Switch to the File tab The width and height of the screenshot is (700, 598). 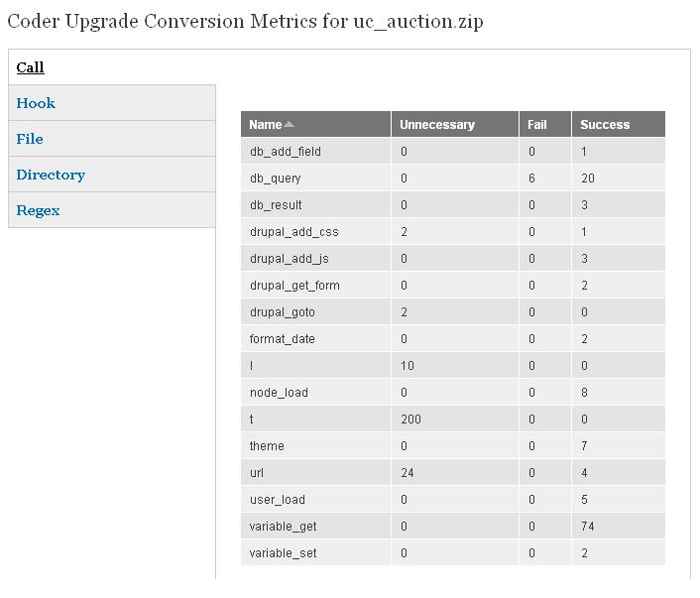30,139
